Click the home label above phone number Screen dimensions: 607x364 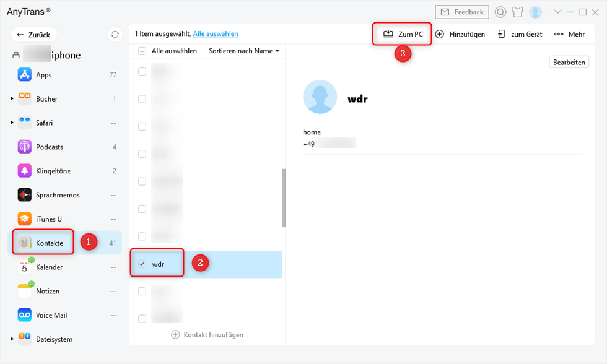312,132
